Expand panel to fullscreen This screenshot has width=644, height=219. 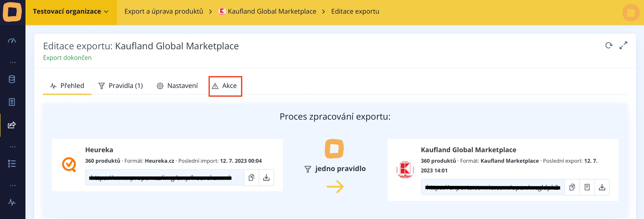(x=623, y=45)
